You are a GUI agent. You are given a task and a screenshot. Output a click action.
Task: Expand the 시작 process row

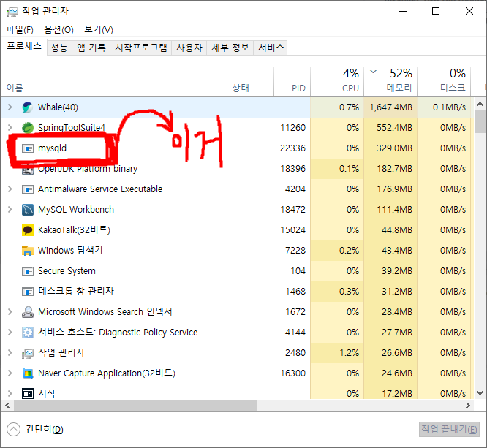point(10,394)
